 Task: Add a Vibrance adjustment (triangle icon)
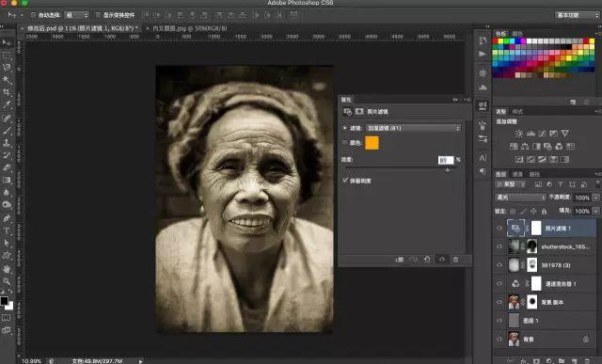coord(564,134)
